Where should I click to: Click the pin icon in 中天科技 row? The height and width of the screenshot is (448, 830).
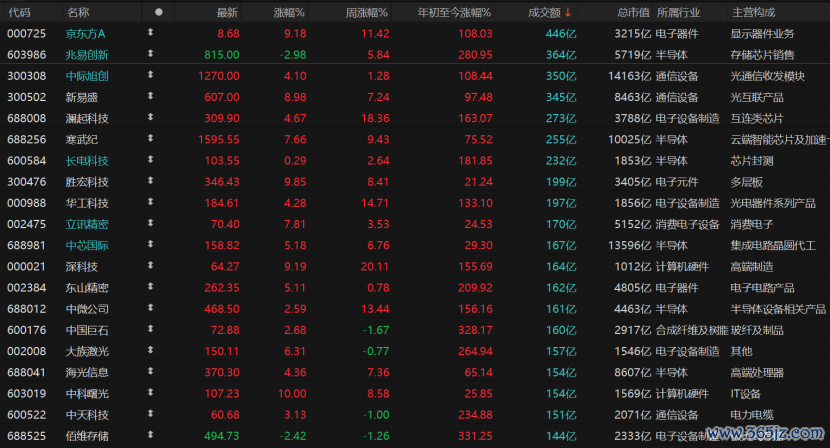(x=150, y=414)
